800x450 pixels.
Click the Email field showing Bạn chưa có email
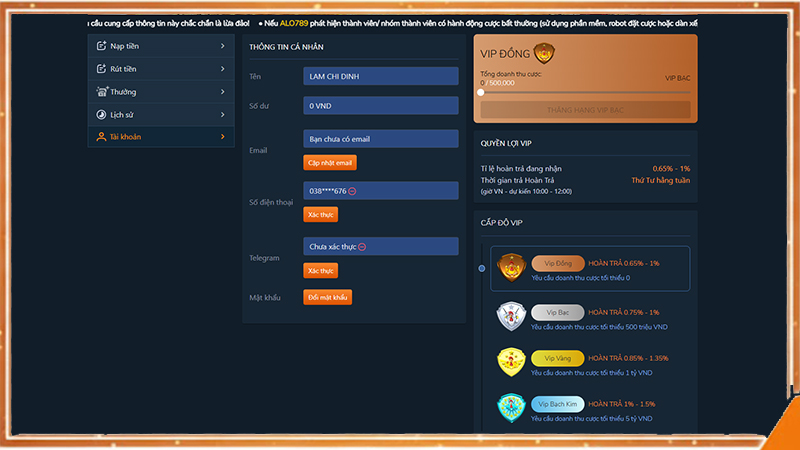click(x=380, y=139)
